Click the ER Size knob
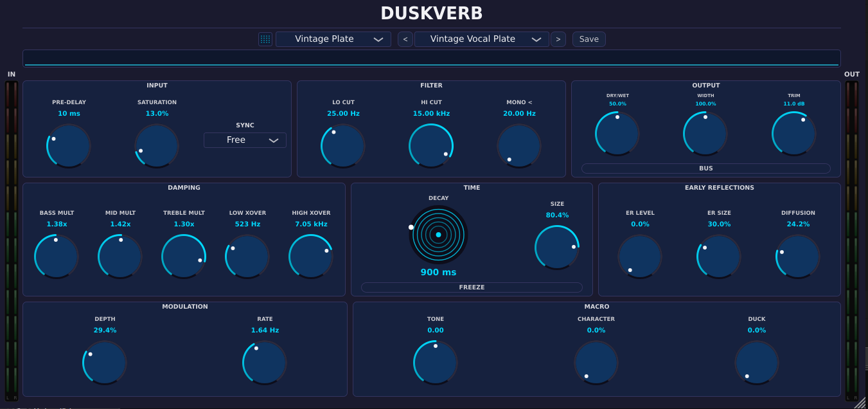The image size is (868, 409). 719,256
